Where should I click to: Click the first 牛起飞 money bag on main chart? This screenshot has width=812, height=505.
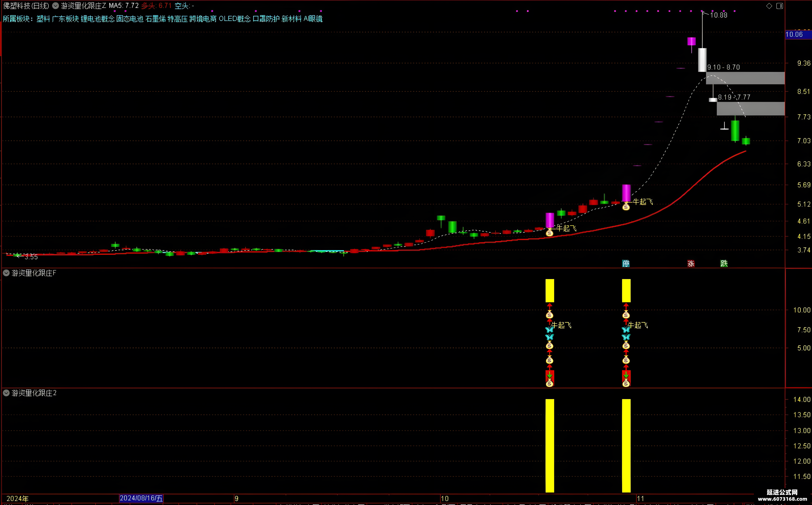[549, 233]
